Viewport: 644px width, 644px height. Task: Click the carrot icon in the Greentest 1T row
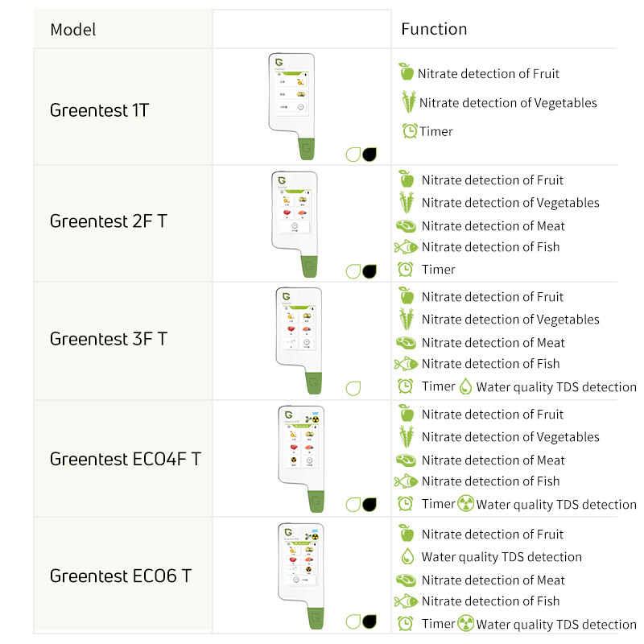tap(409, 102)
